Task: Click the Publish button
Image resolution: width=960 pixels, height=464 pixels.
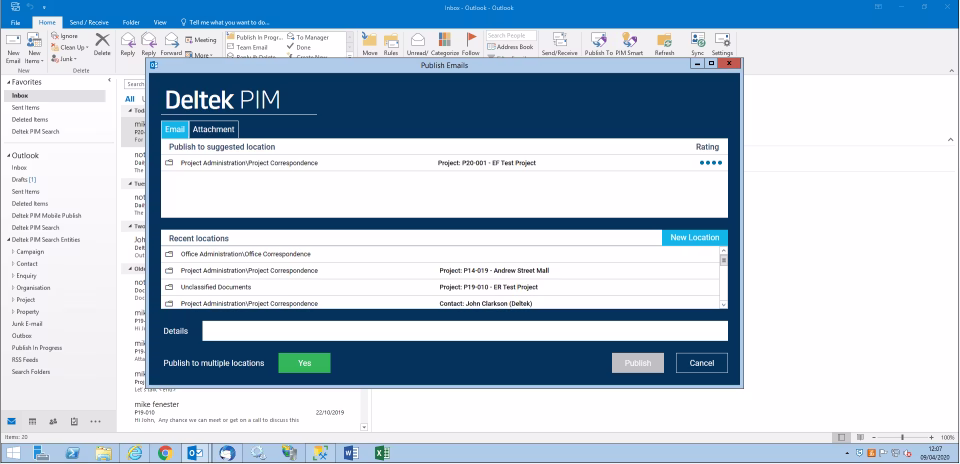Action: tap(638, 363)
